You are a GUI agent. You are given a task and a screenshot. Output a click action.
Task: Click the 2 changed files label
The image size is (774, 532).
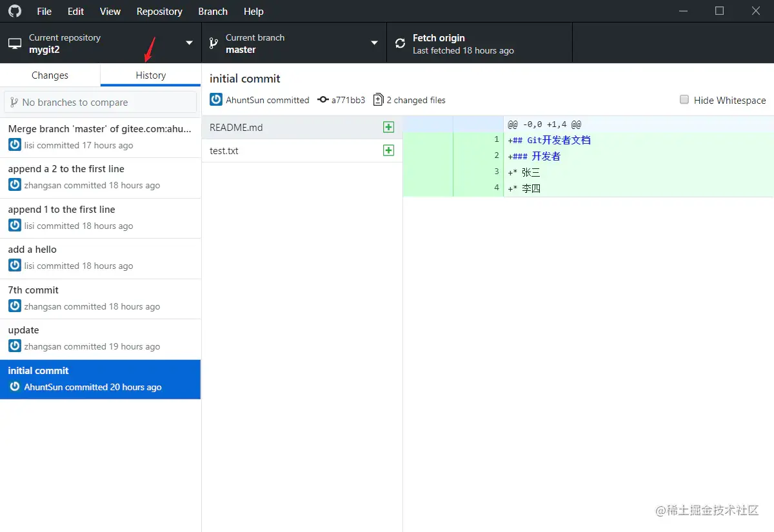point(416,100)
